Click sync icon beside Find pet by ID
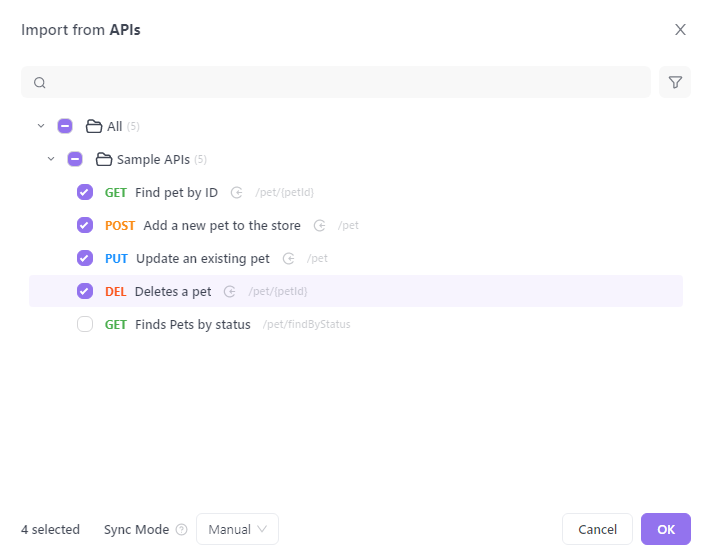Viewport: 706px width, 550px height. (237, 193)
